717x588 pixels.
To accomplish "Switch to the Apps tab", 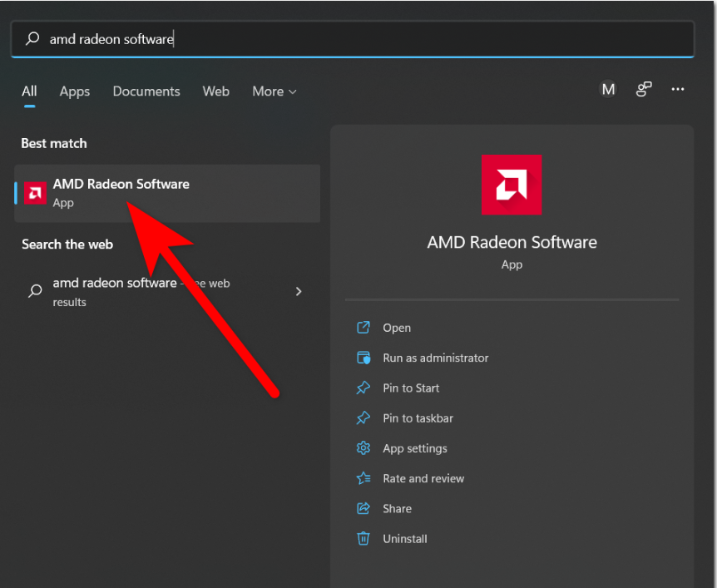I will pyautogui.click(x=74, y=91).
